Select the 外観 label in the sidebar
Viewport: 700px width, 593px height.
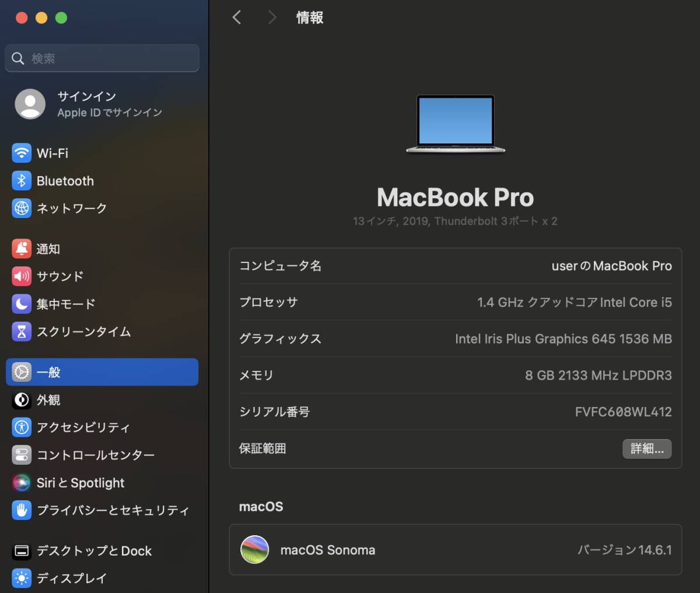(48, 400)
